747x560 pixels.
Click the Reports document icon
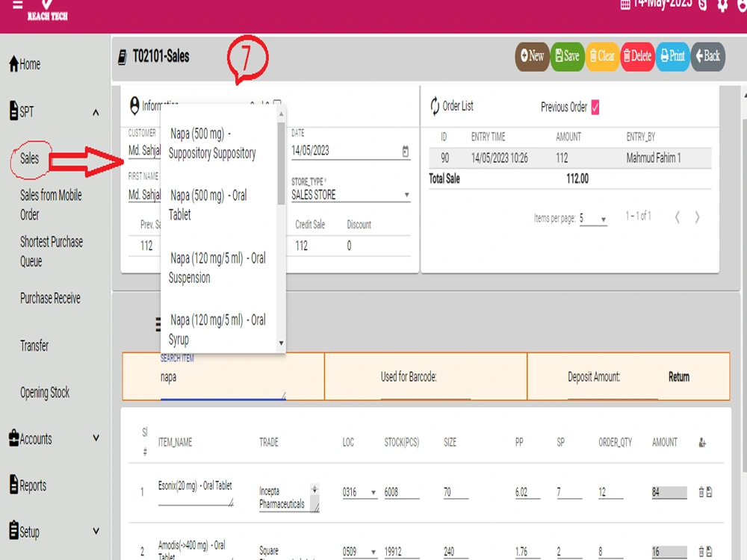(13, 485)
